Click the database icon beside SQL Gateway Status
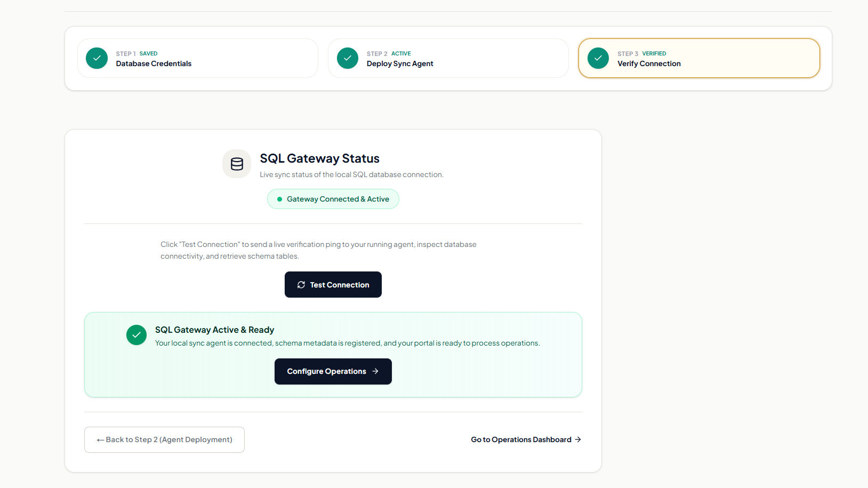868x488 pixels. (x=237, y=164)
